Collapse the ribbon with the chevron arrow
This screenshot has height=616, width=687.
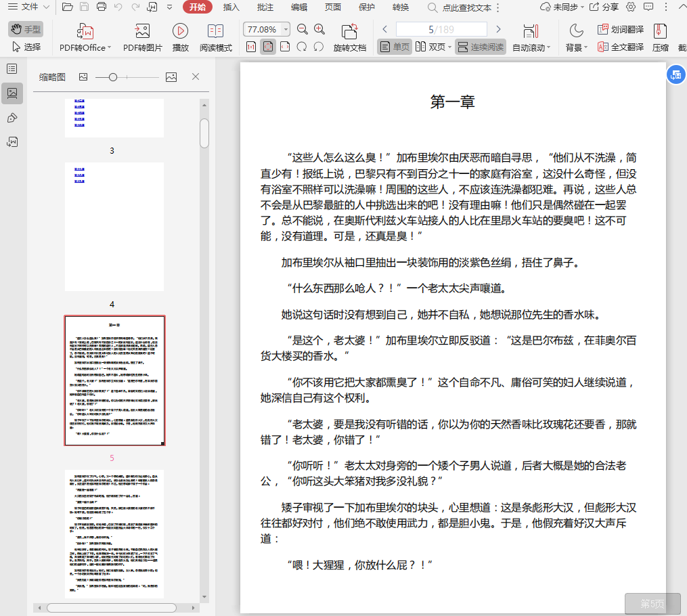682,7
